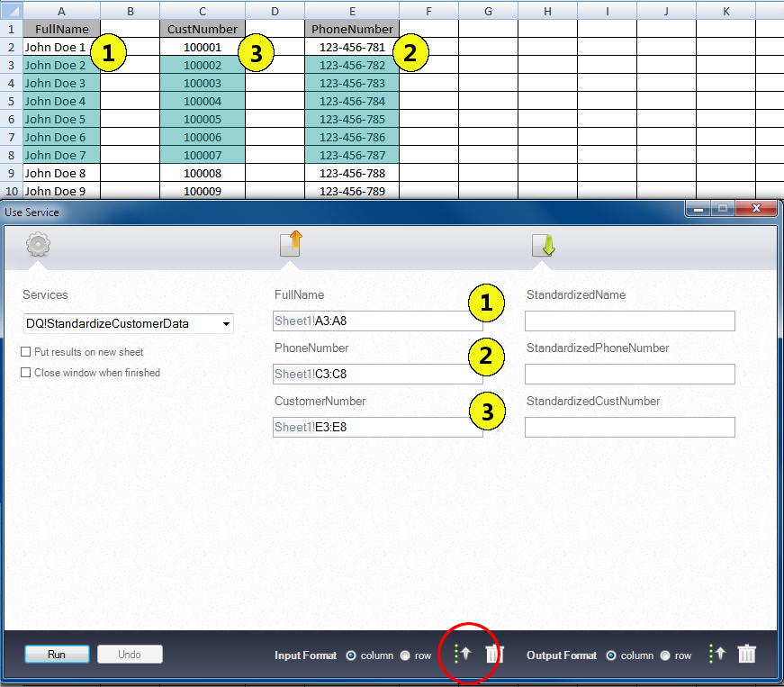784x687 pixels.
Task: Click the PhoneNumber header cell
Action: 352,29
